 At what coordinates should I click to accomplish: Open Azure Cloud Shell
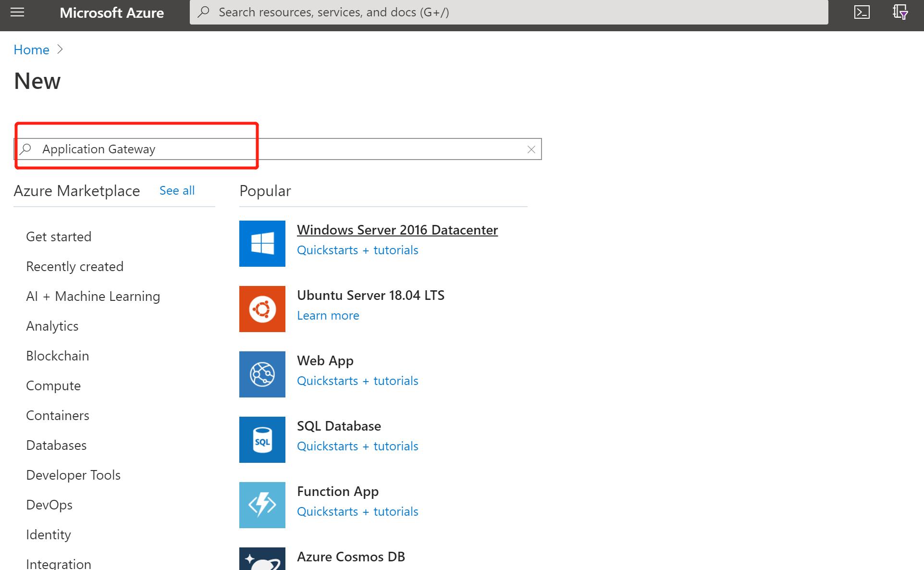point(862,12)
